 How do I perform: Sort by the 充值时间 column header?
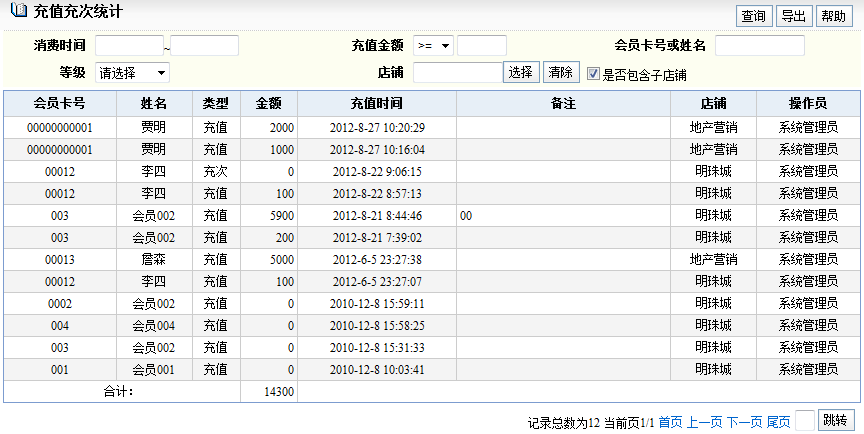pyautogui.click(x=376, y=103)
